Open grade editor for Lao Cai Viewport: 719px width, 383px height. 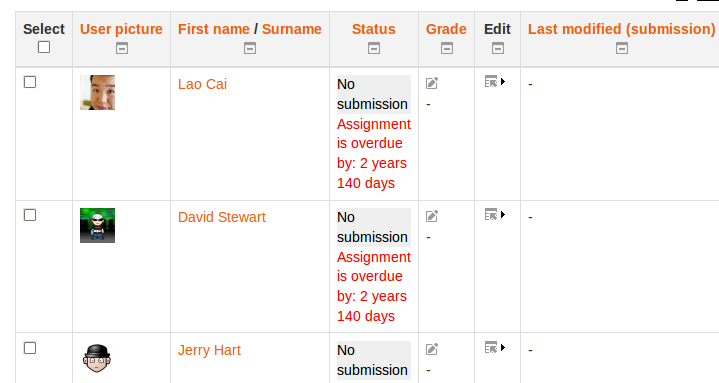[432, 83]
